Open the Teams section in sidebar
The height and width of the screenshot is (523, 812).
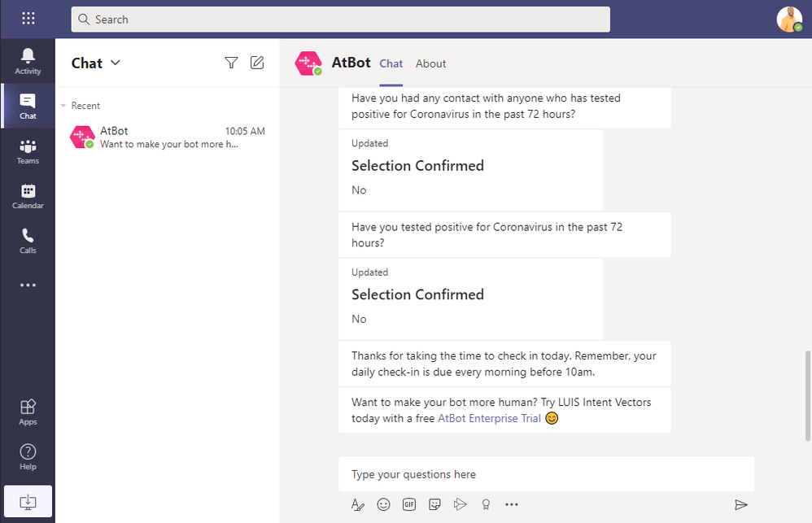pos(28,151)
